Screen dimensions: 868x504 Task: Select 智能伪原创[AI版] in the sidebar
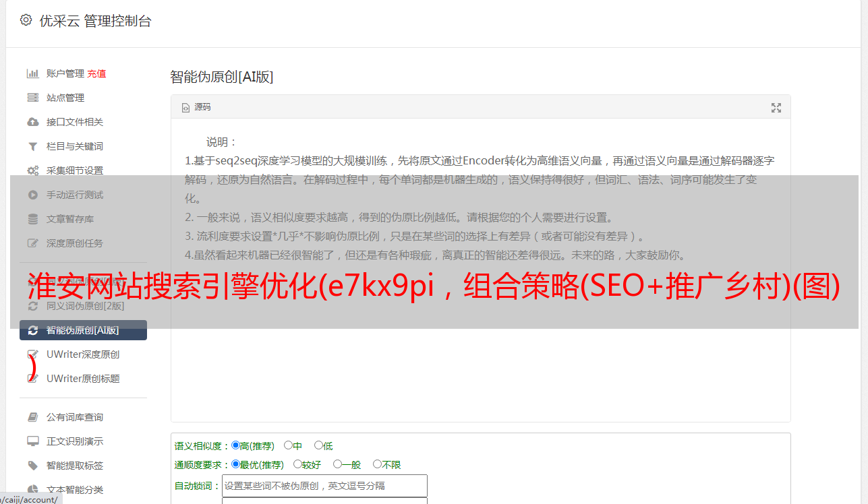pos(83,330)
